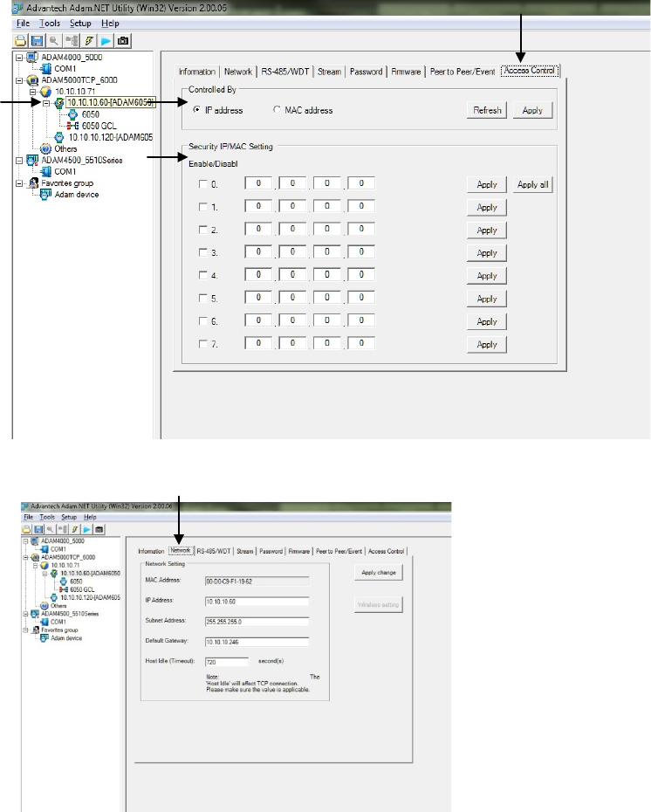
Task: Click the blue play arrow icon in upper window
Action: pyautogui.click(x=106, y=40)
